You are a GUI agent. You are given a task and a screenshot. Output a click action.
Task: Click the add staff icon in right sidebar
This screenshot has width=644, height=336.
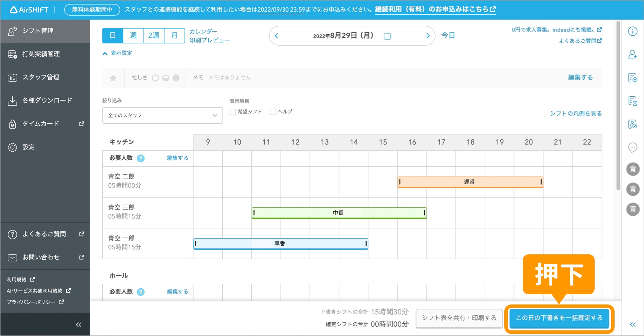coord(632,55)
